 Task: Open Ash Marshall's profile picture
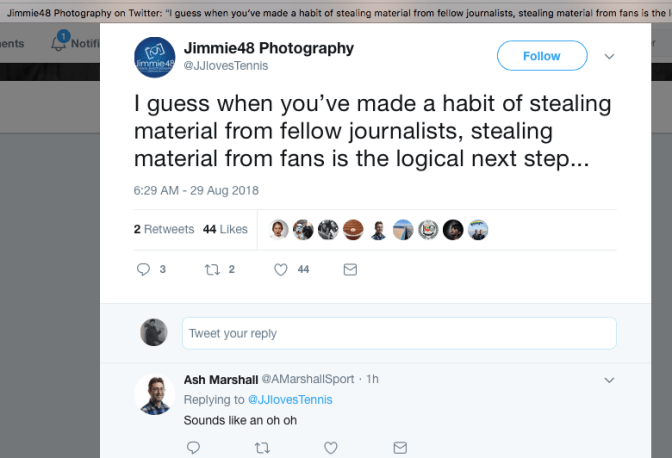154,395
